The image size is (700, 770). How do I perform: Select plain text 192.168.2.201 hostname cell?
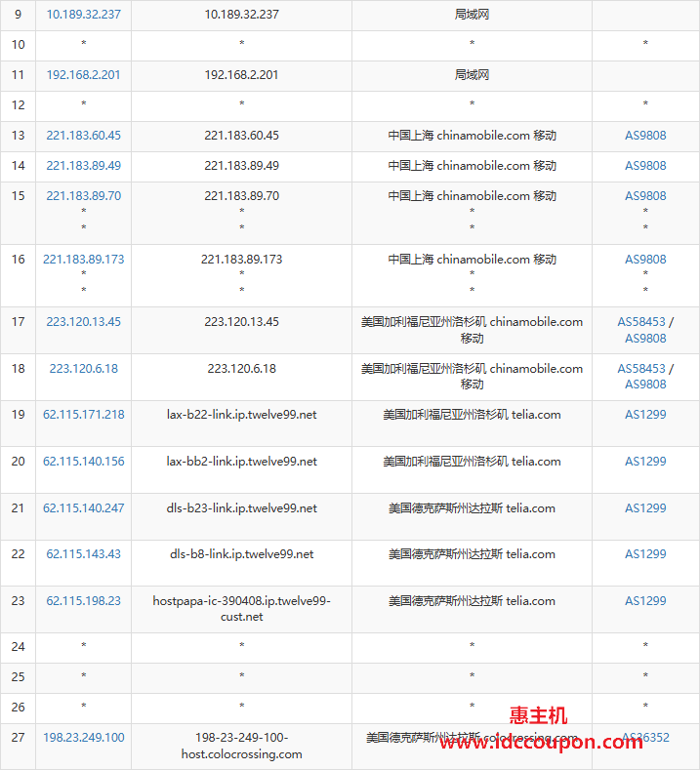[242, 74]
